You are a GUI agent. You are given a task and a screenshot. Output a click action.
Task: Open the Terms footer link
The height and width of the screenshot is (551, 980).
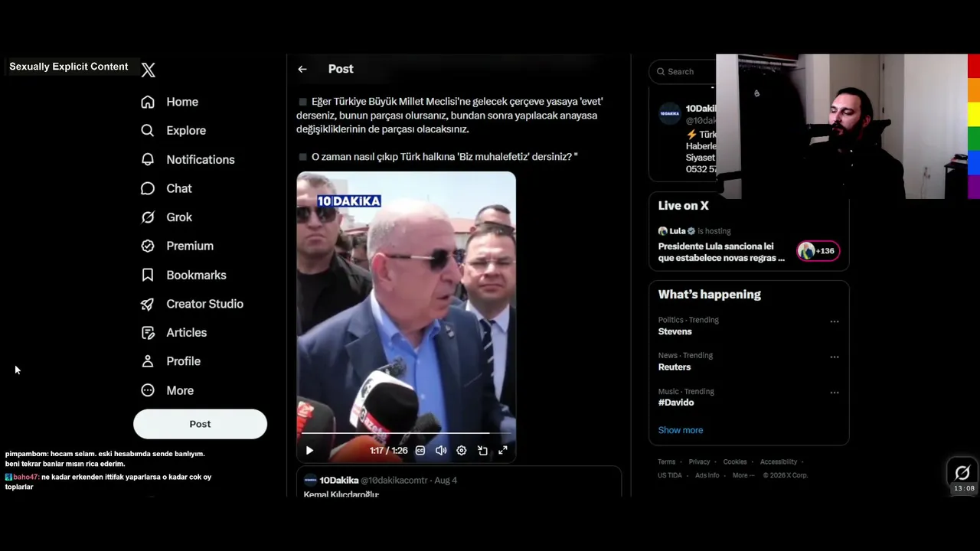point(666,462)
